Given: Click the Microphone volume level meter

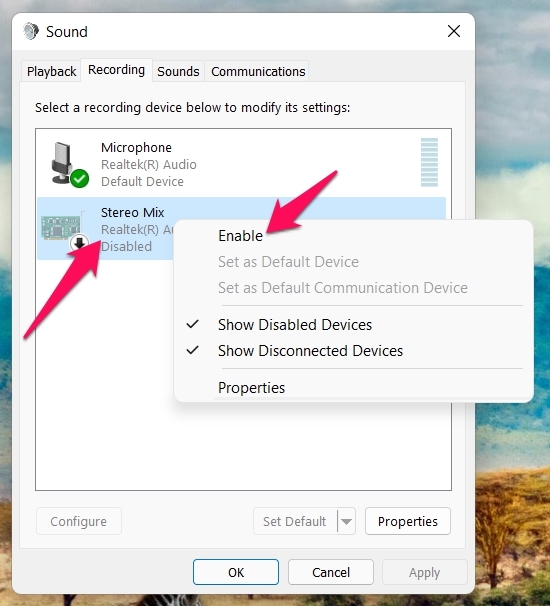Looking at the screenshot, I should pyautogui.click(x=429, y=162).
